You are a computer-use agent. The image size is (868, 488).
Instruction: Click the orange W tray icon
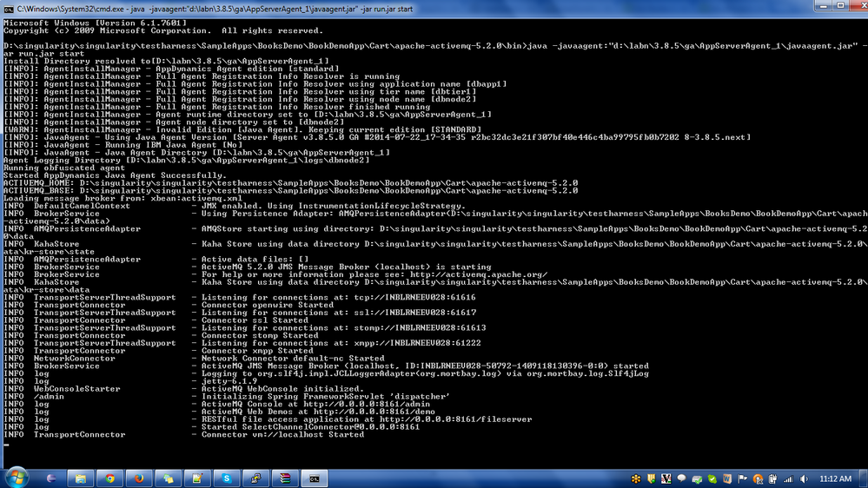tap(727, 479)
